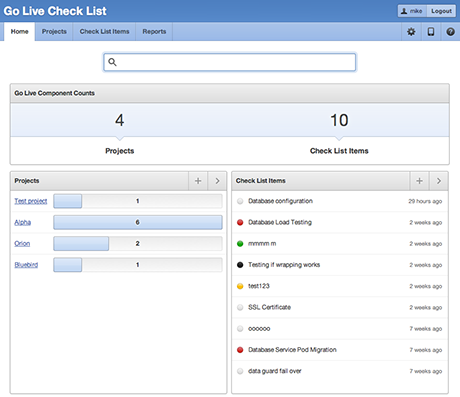The image size is (460, 397).
Task: Open the Alpha project link
Action: (23, 222)
